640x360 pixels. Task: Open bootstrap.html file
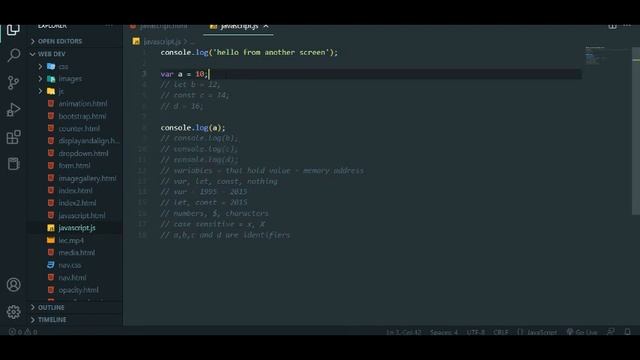82,116
